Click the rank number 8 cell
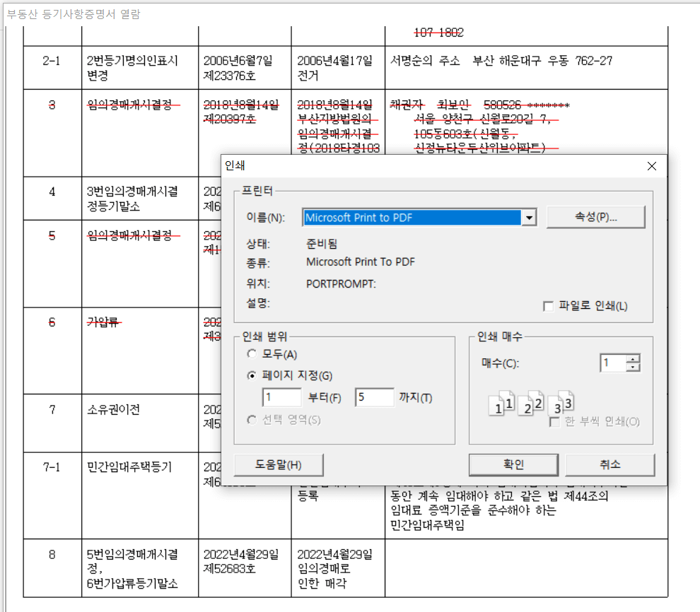The width and height of the screenshot is (700, 612). click(x=52, y=568)
